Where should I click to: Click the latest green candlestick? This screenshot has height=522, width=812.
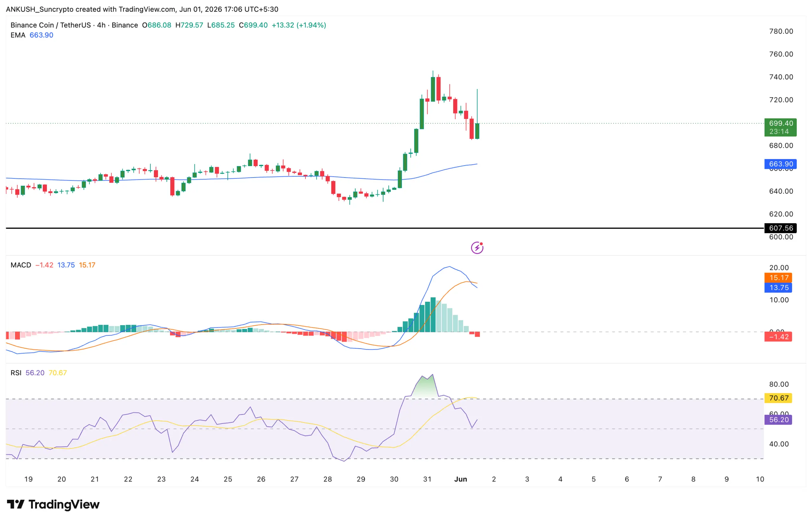[x=477, y=131]
